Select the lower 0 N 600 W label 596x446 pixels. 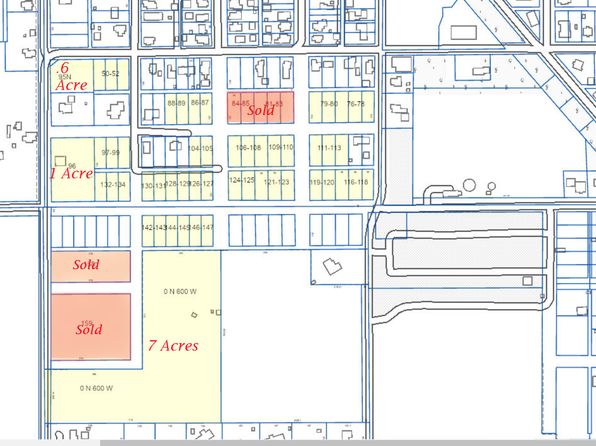(96, 388)
